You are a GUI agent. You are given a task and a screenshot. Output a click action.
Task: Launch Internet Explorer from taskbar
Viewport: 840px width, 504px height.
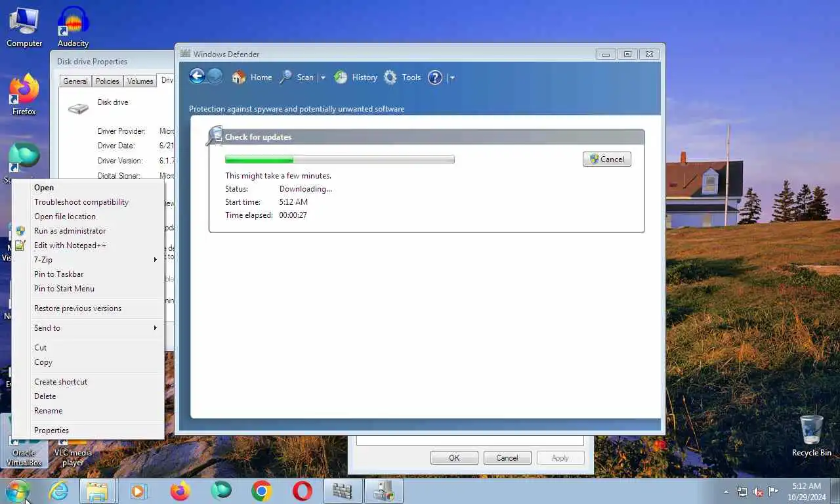58,491
